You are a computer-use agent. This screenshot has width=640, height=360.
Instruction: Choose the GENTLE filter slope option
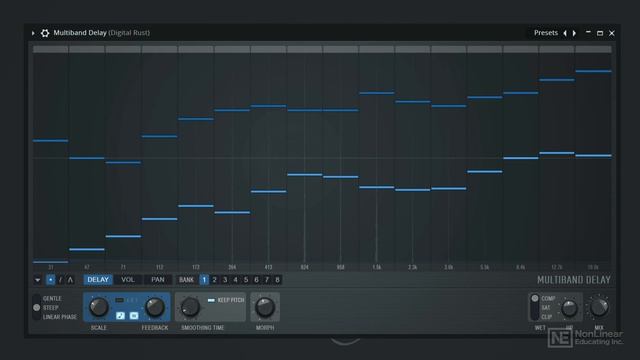(52, 298)
